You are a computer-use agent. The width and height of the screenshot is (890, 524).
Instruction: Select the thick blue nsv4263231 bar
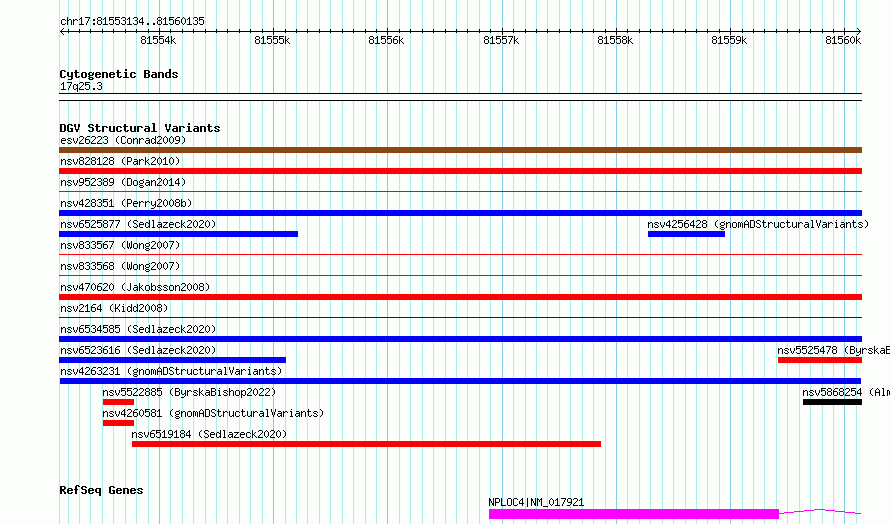[460, 381]
